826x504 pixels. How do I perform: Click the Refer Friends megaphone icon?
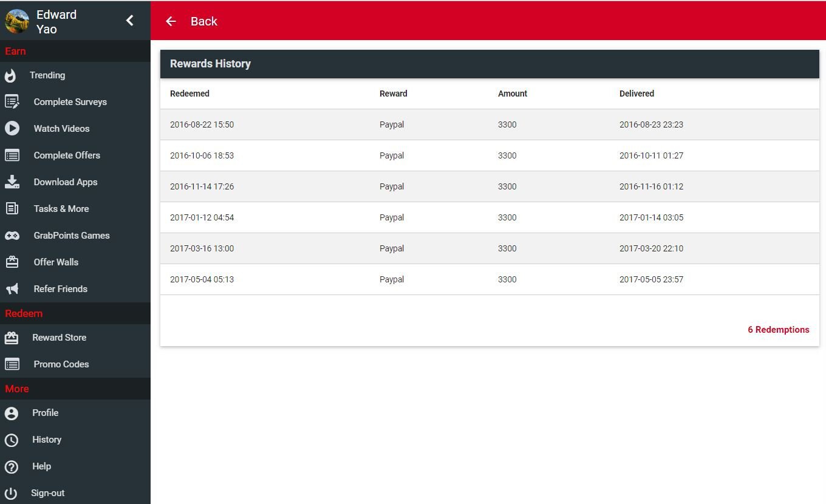pyautogui.click(x=12, y=289)
